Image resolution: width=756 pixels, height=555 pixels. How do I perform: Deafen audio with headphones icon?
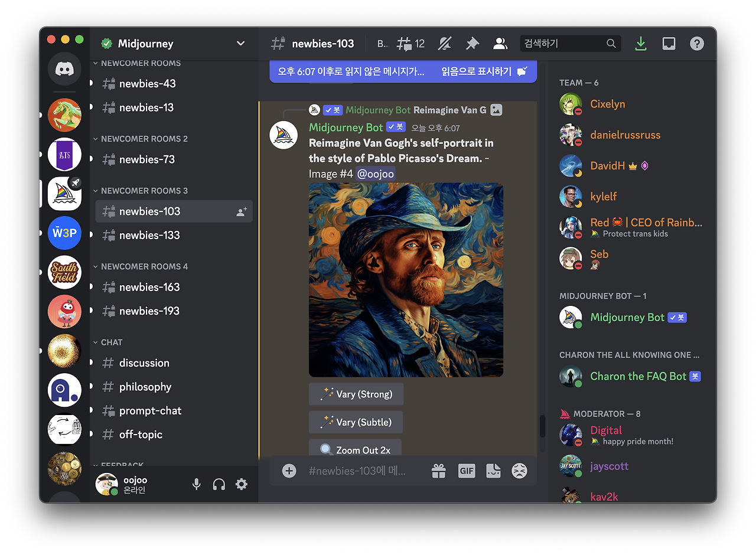tap(219, 484)
